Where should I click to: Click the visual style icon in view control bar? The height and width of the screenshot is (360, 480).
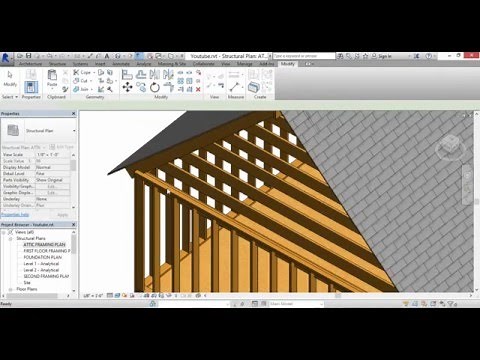[x=117, y=295]
